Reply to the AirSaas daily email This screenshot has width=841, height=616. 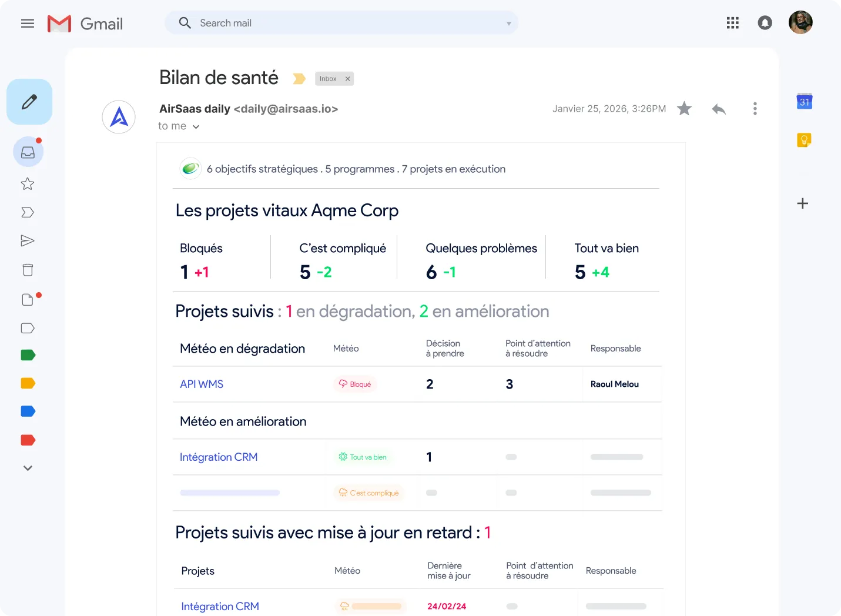(718, 109)
